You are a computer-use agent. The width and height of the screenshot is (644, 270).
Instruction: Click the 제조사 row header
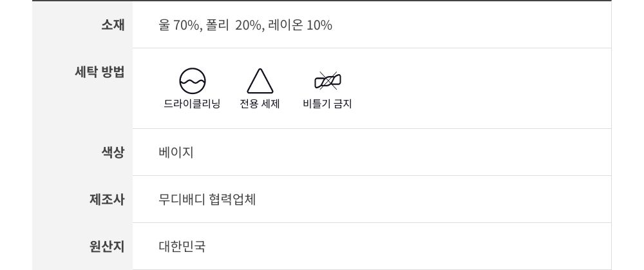pos(107,200)
